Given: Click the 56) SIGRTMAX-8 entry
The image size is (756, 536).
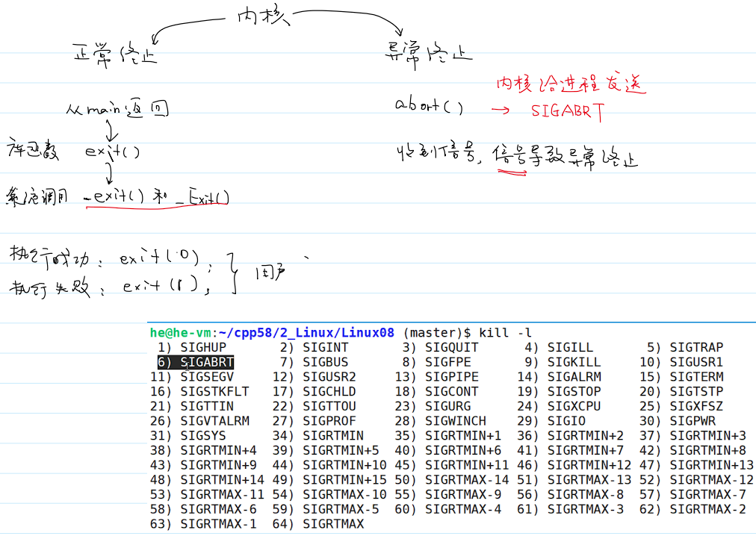Looking at the screenshot, I should click(571, 494).
